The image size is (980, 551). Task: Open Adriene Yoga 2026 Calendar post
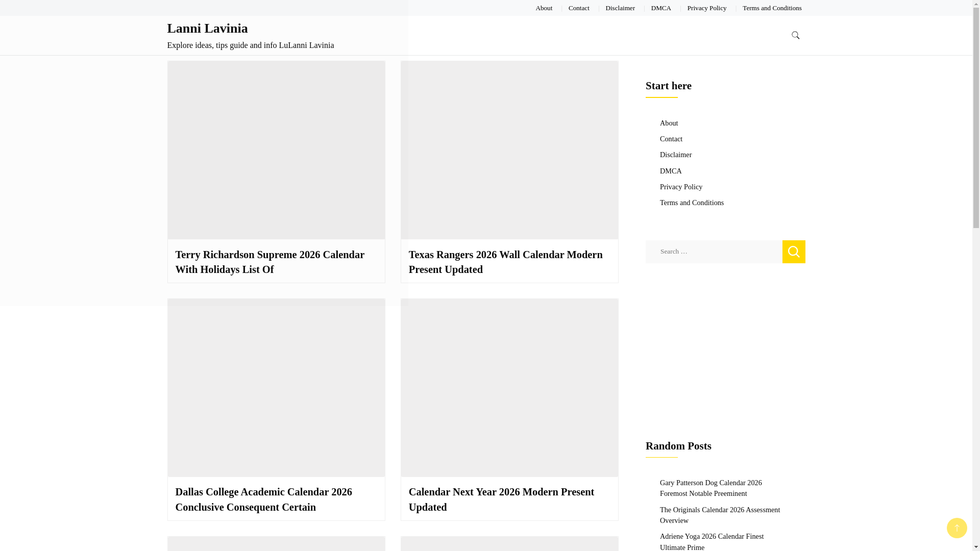(712, 541)
